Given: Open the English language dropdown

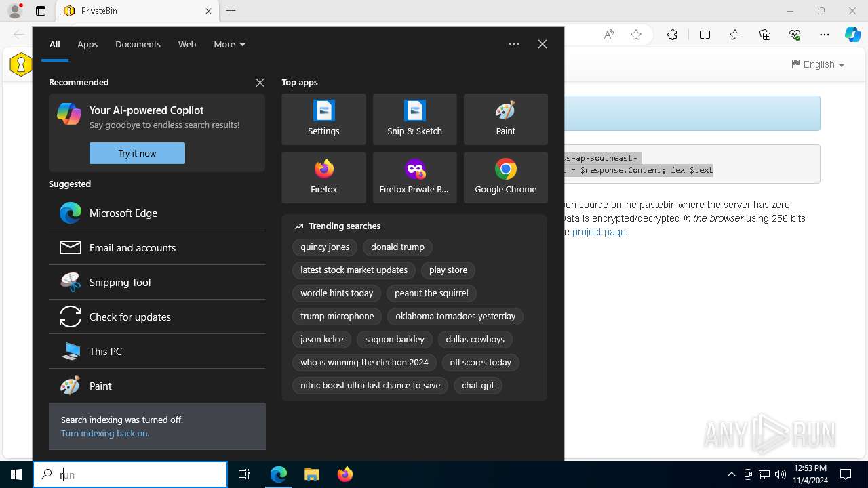Looking at the screenshot, I should click(817, 64).
